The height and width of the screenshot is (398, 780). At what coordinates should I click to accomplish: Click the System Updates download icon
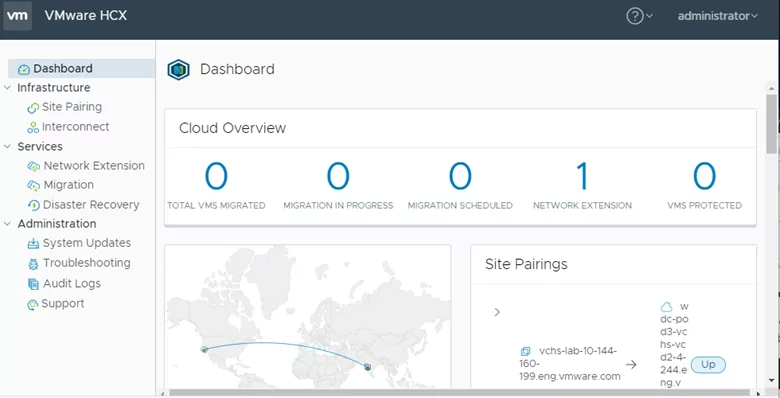tap(33, 244)
